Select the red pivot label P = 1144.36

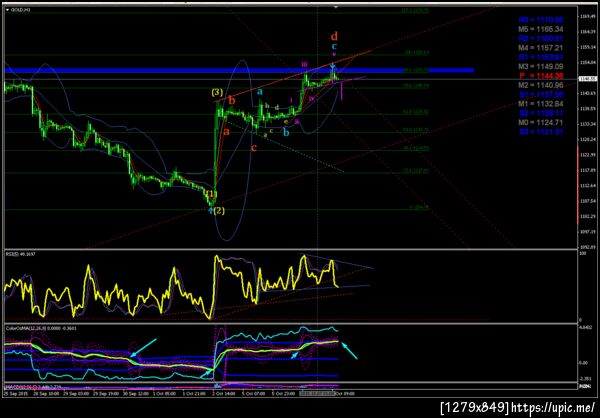[541, 76]
